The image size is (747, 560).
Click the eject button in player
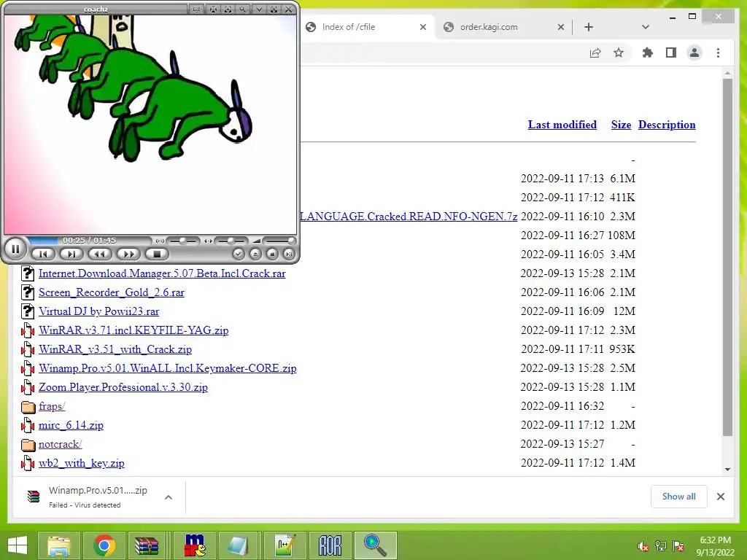255,254
